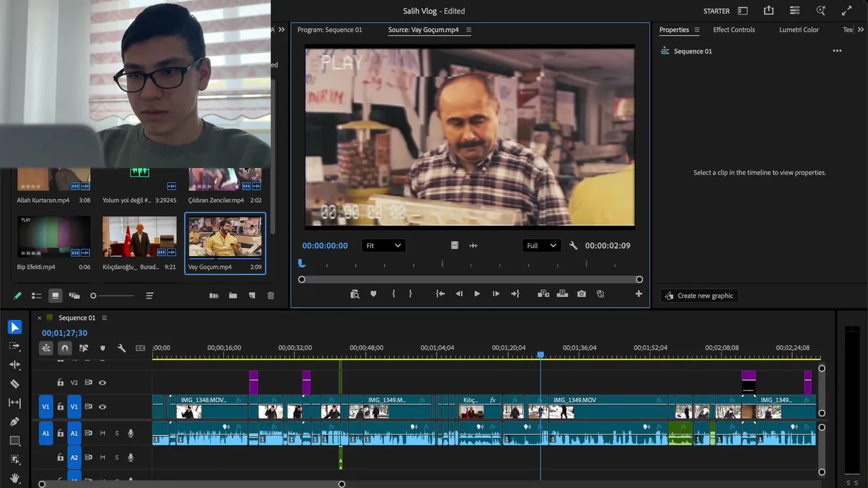The height and width of the screenshot is (488, 868).
Task: Mute the A1 audio track
Action: (x=103, y=433)
